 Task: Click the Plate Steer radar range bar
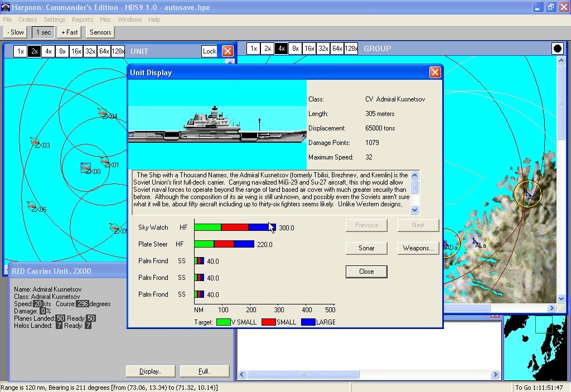(x=224, y=244)
